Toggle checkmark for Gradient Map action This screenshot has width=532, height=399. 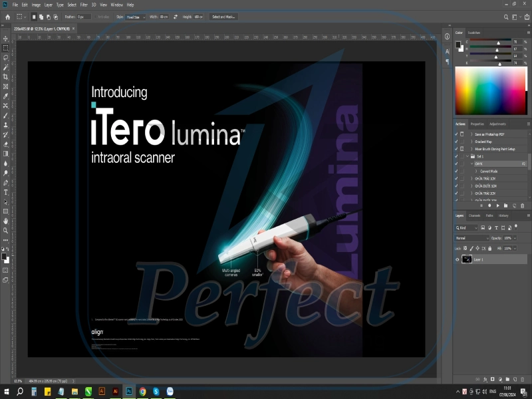coord(456,142)
